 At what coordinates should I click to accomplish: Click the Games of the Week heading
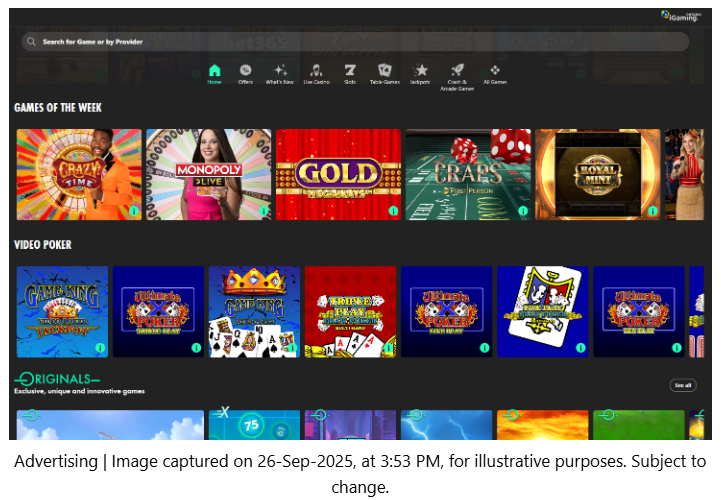click(58, 108)
